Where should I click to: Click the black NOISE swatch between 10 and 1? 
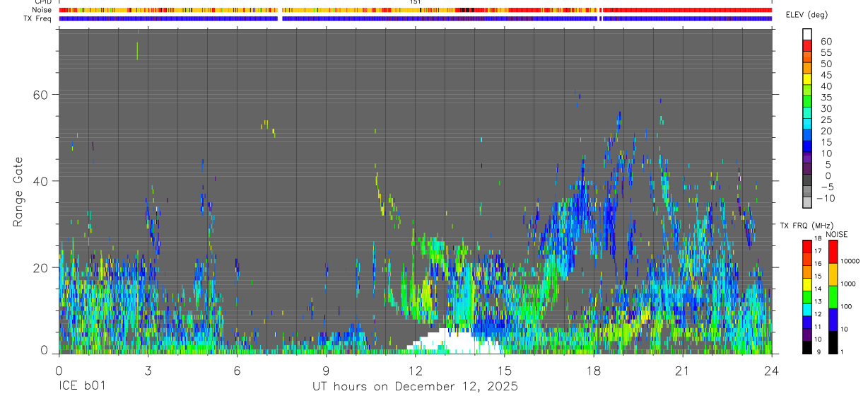point(833,342)
